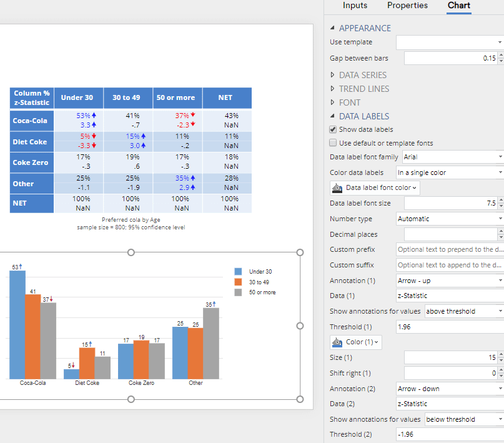Click the Custom prefix text field
Viewport: 504px width, 443px height.
[449, 249]
